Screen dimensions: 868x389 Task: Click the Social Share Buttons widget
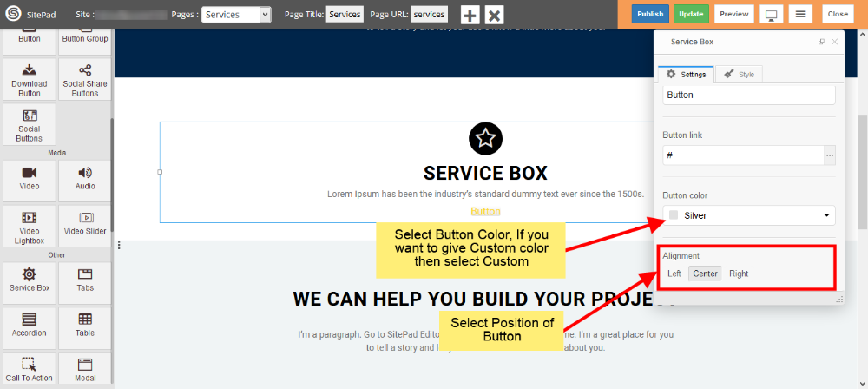coord(85,79)
